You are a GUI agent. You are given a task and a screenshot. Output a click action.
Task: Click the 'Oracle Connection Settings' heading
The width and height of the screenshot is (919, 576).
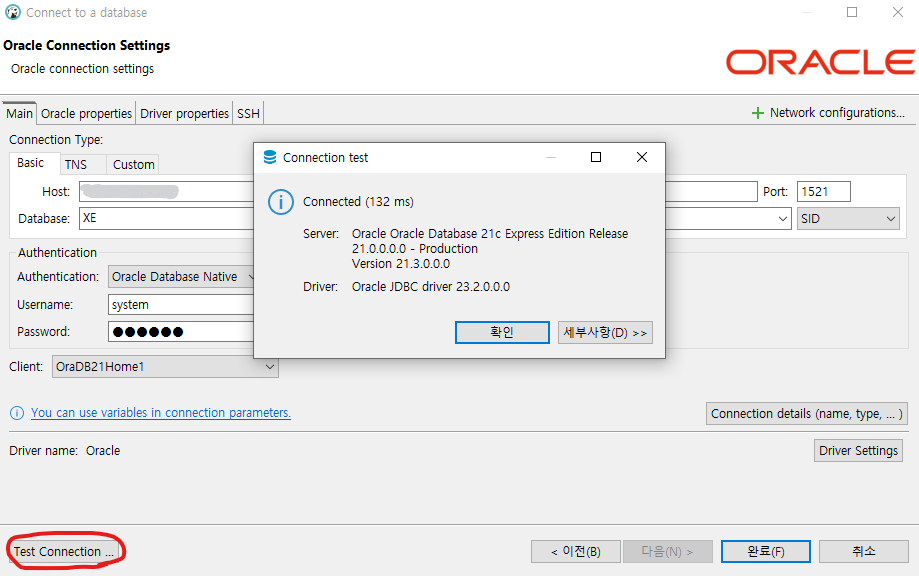click(x=87, y=46)
